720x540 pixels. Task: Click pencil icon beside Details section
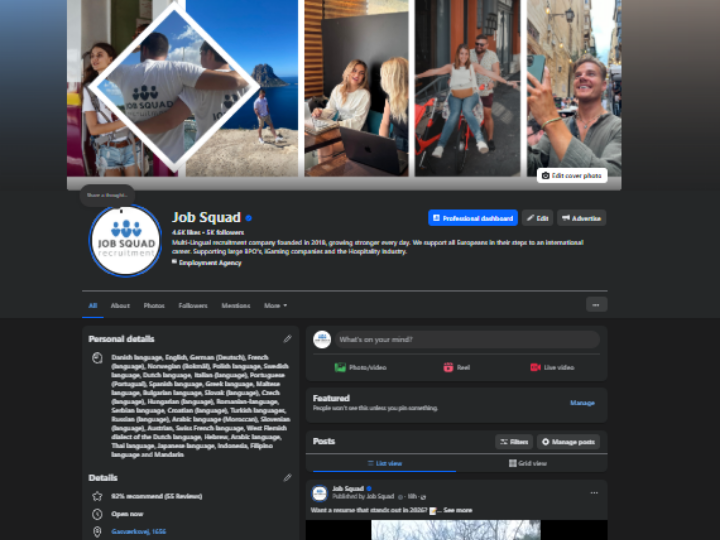tap(288, 478)
